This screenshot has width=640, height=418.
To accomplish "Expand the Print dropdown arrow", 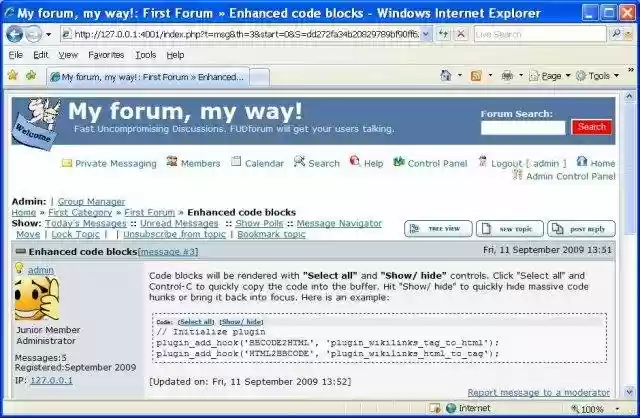I will tap(521, 76).
